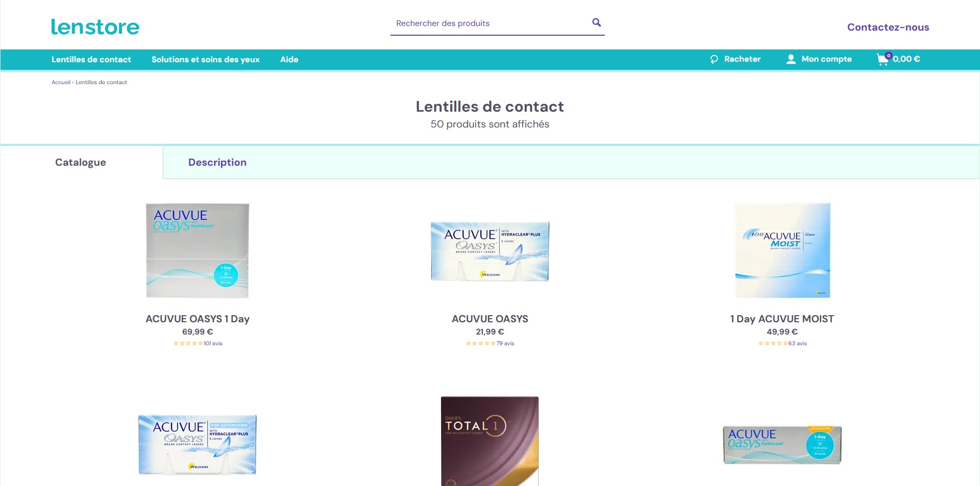
Task: Focus the Rechercher des produits field
Action: pos(490,23)
